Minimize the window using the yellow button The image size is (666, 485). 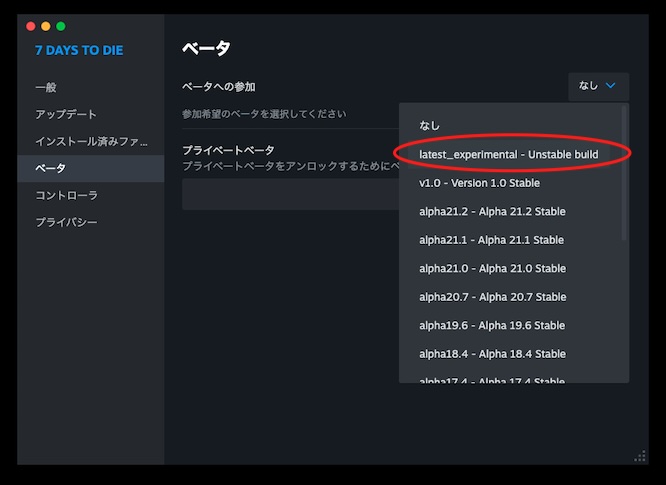[46, 26]
